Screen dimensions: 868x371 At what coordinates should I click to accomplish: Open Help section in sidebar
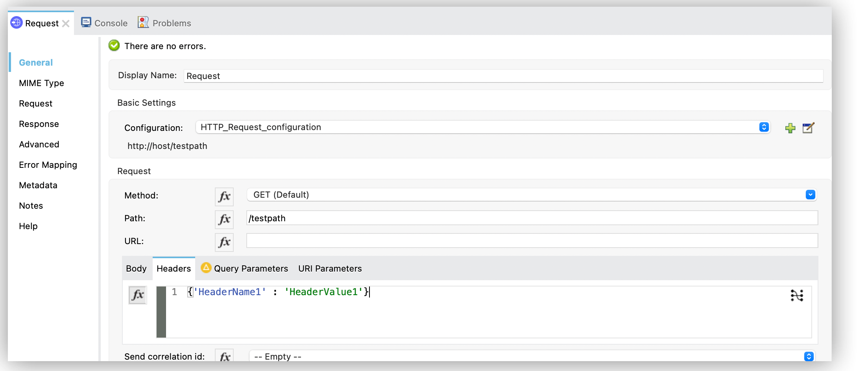28,226
